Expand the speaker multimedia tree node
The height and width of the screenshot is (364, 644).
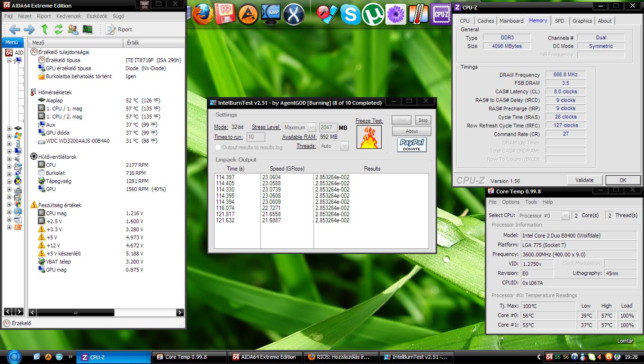[9, 159]
